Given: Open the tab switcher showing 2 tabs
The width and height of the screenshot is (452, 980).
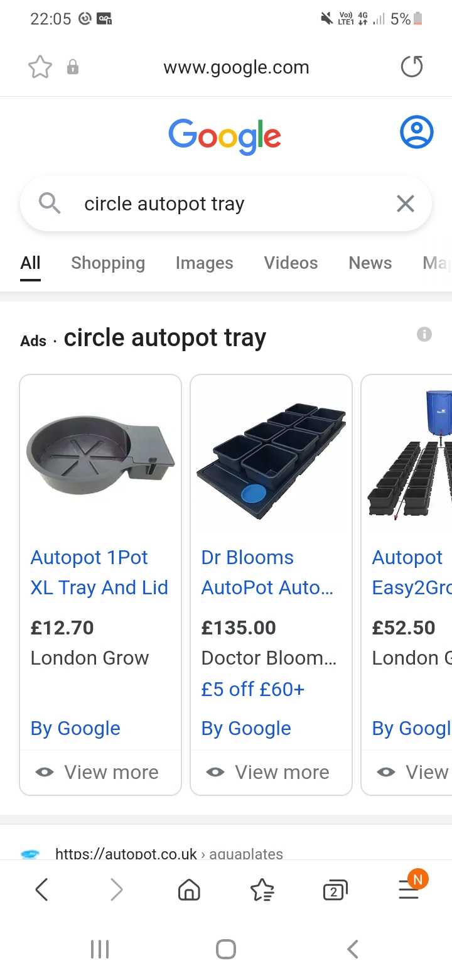Looking at the screenshot, I should pos(335,890).
